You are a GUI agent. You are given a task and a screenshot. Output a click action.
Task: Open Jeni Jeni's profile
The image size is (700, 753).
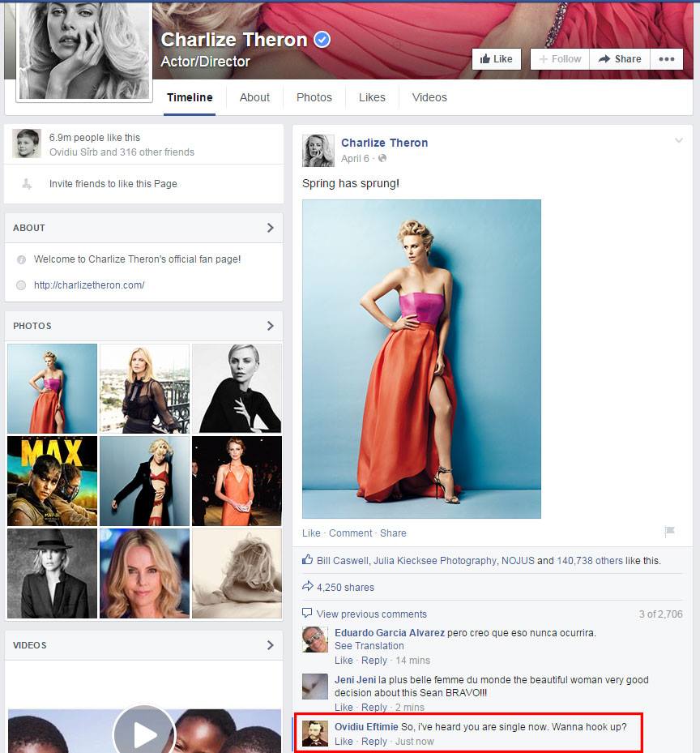pos(356,680)
